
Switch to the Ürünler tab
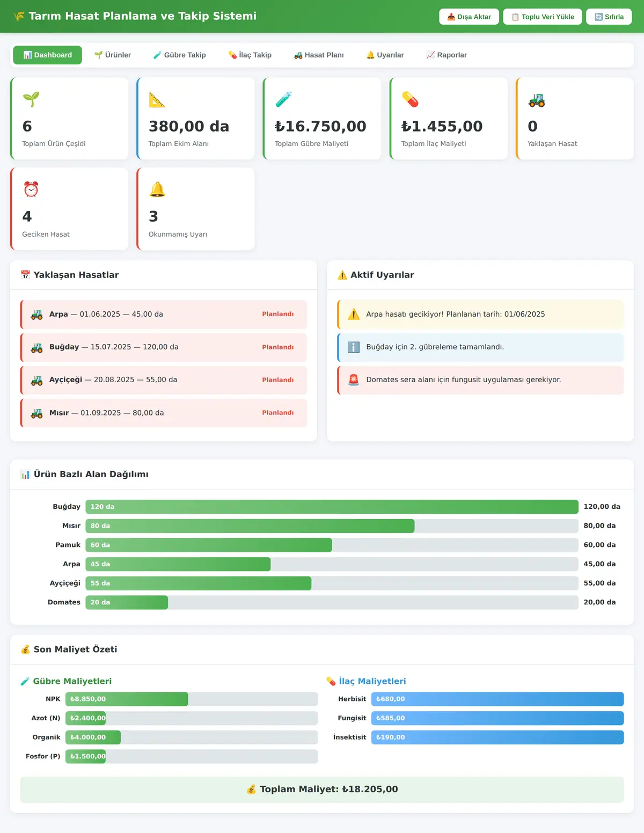[113, 55]
